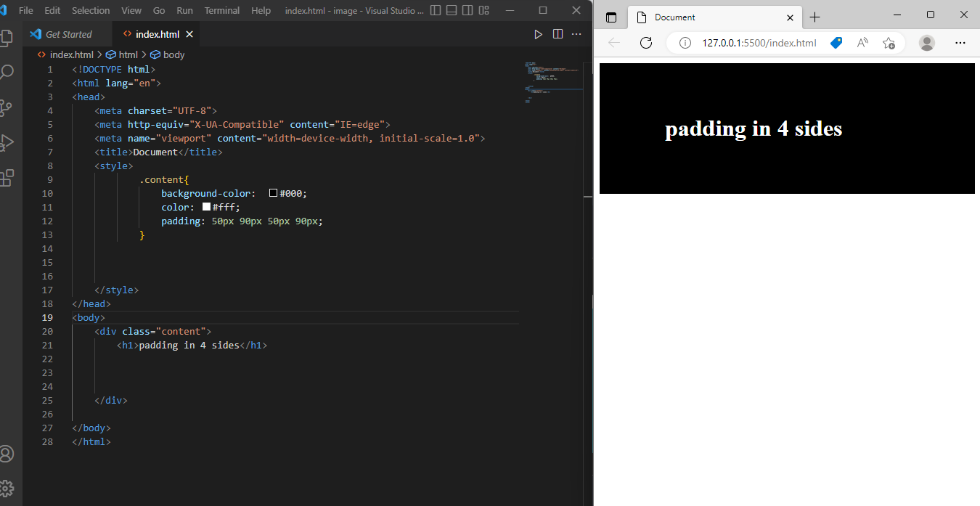This screenshot has width=980, height=506.
Task: Open a new tab in Edge
Action: point(814,17)
